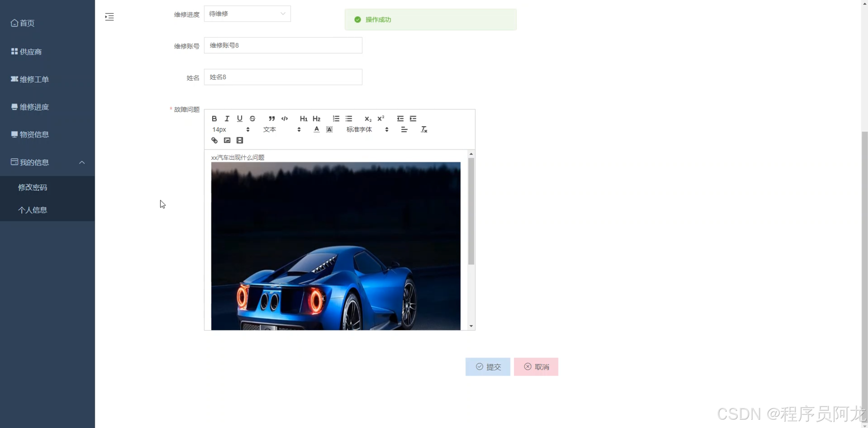Insert a blockquote in editor
The image size is (868, 428).
pos(272,118)
